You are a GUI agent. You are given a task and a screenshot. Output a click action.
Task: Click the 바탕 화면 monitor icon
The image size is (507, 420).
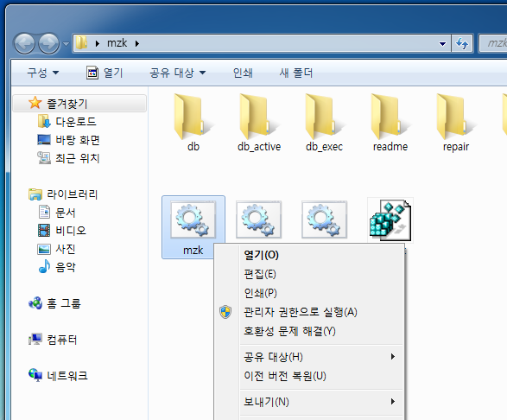click(44, 140)
